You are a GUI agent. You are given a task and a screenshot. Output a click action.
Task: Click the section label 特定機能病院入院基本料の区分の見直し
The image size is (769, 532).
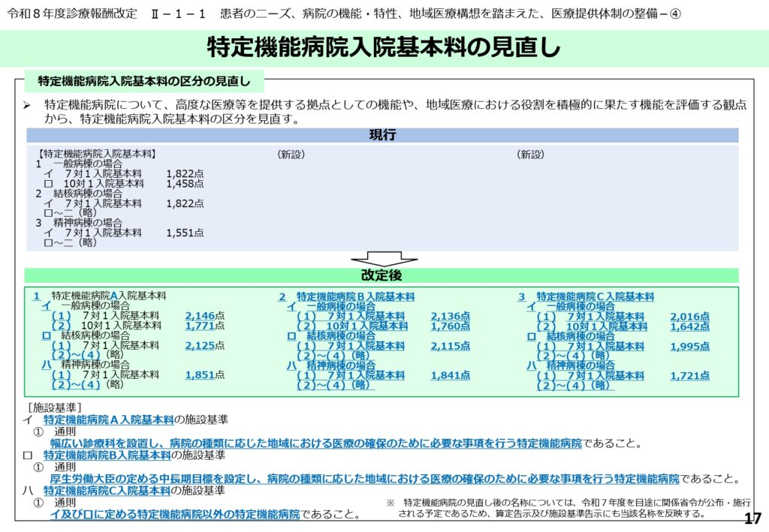144,80
